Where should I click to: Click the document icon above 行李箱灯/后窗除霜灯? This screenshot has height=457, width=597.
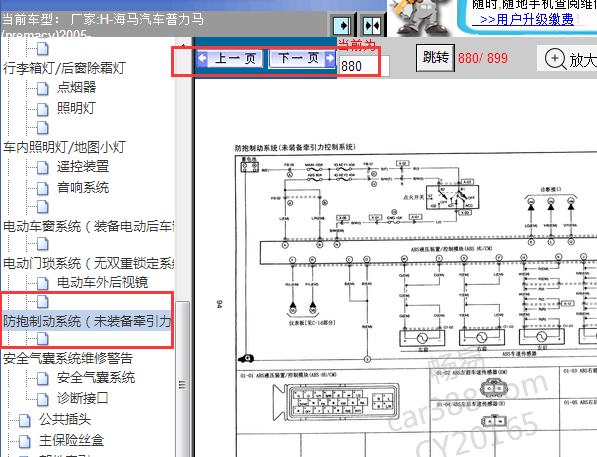(43, 49)
